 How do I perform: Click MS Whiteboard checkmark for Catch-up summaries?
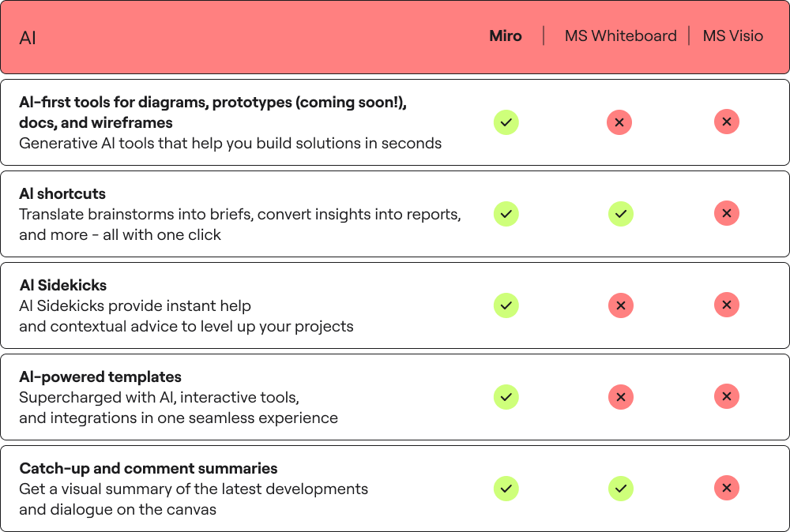click(621, 489)
